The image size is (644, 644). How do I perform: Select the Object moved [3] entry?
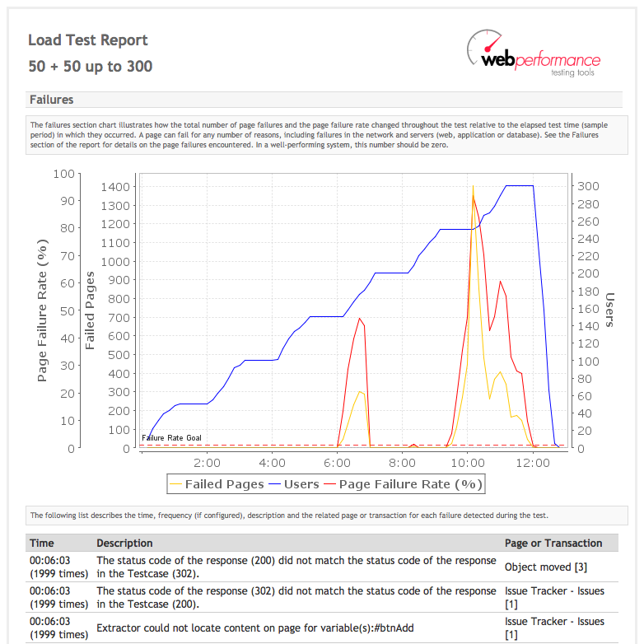tap(545, 567)
